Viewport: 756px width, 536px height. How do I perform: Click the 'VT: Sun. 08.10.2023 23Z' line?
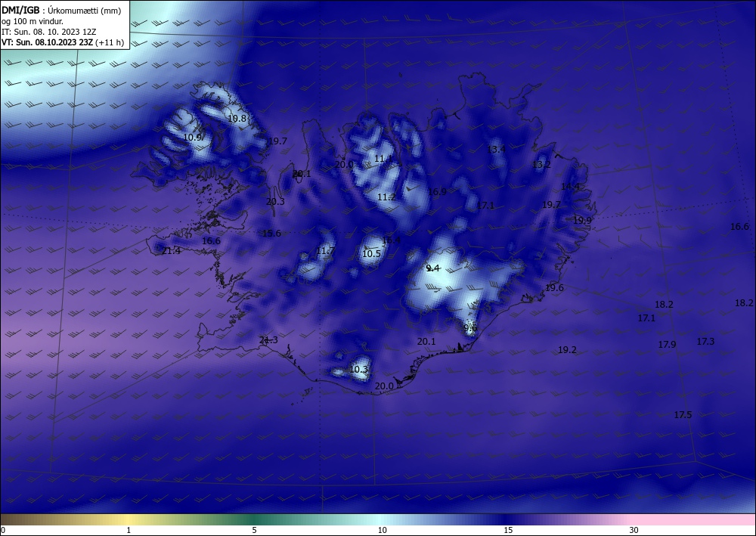(x=47, y=42)
